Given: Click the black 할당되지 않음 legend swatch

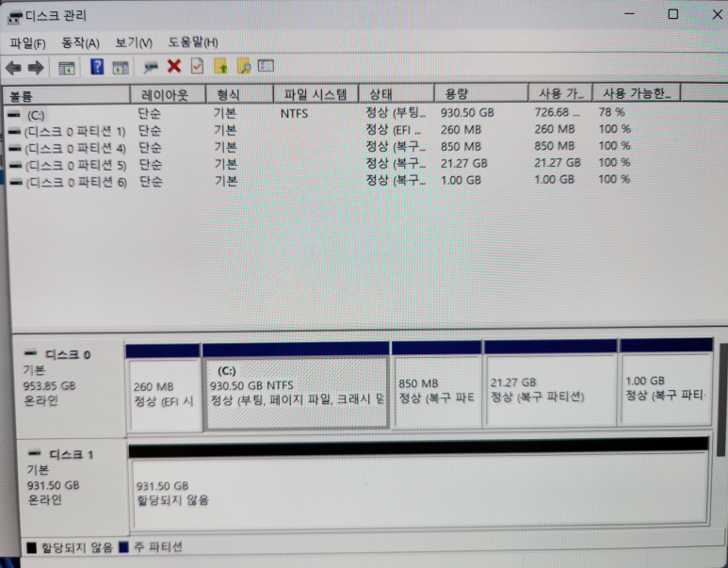Looking at the screenshot, I should [x=32, y=547].
